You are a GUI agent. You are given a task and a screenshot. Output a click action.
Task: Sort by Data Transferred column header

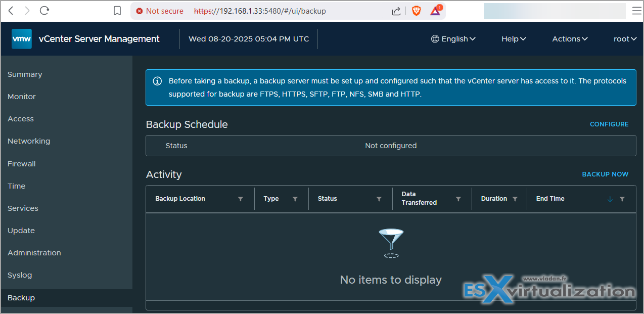coord(419,198)
